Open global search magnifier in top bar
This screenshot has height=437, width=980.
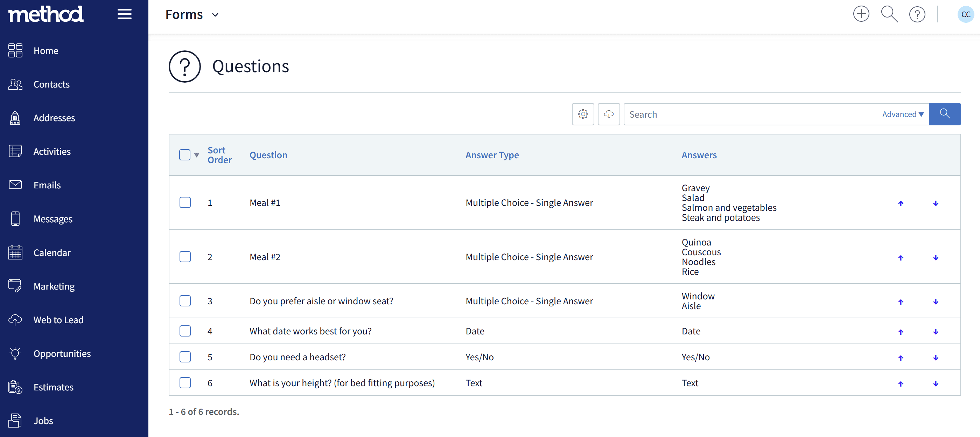point(889,14)
